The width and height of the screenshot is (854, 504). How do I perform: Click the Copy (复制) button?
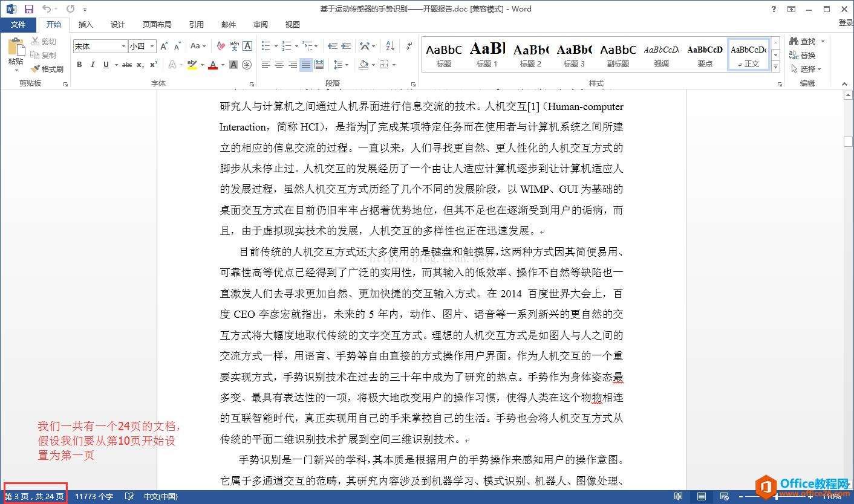click(44, 55)
